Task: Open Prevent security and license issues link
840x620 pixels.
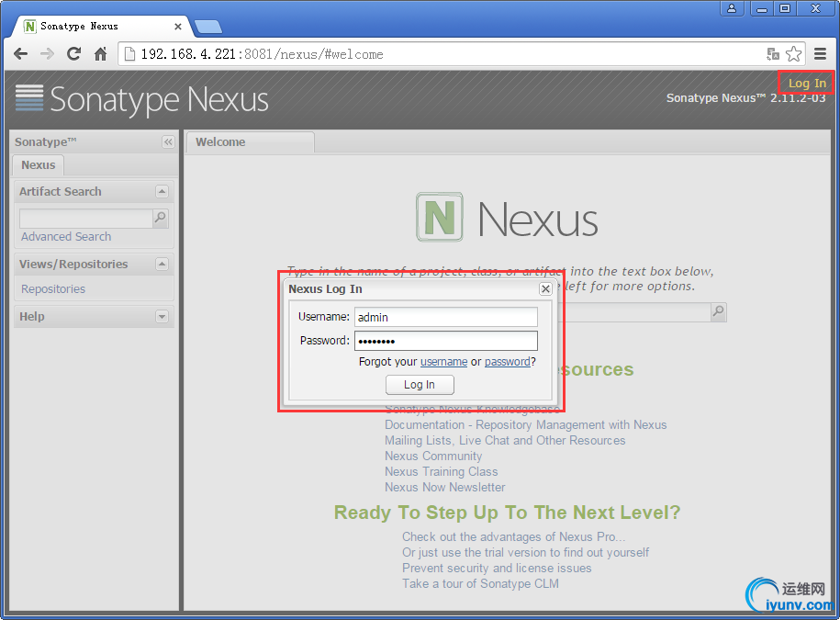Action: click(497, 568)
